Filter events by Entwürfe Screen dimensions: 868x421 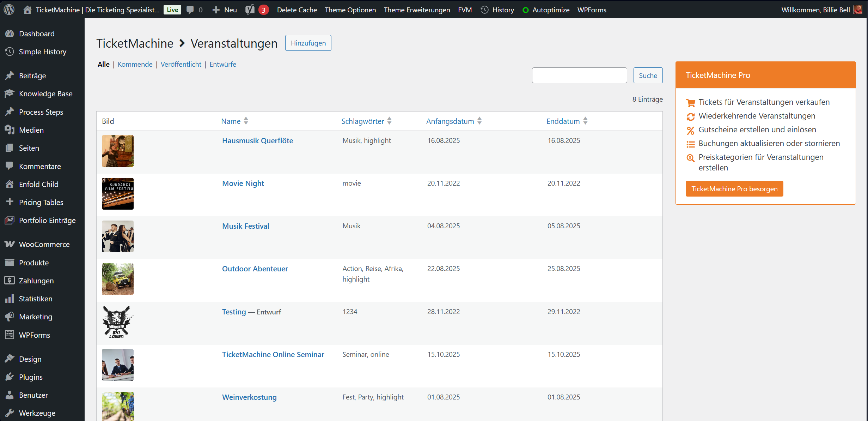pos(223,64)
